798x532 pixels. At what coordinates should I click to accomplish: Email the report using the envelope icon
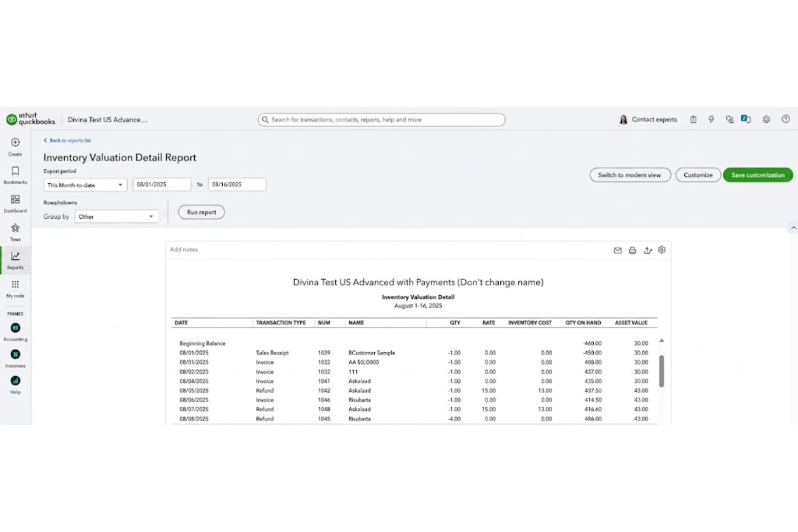[618, 250]
